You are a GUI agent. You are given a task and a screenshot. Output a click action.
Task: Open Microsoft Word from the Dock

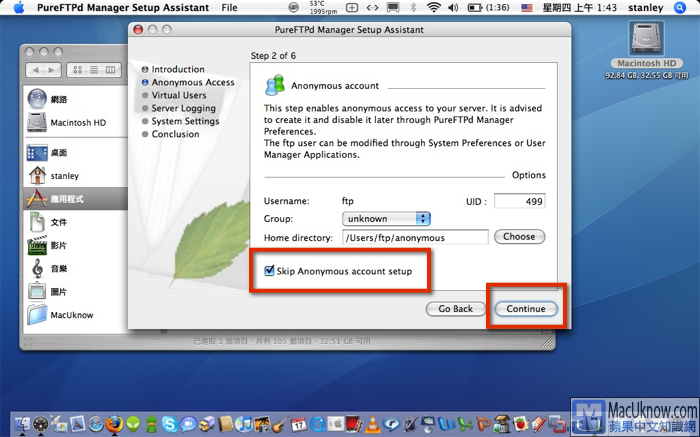(447, 424)
